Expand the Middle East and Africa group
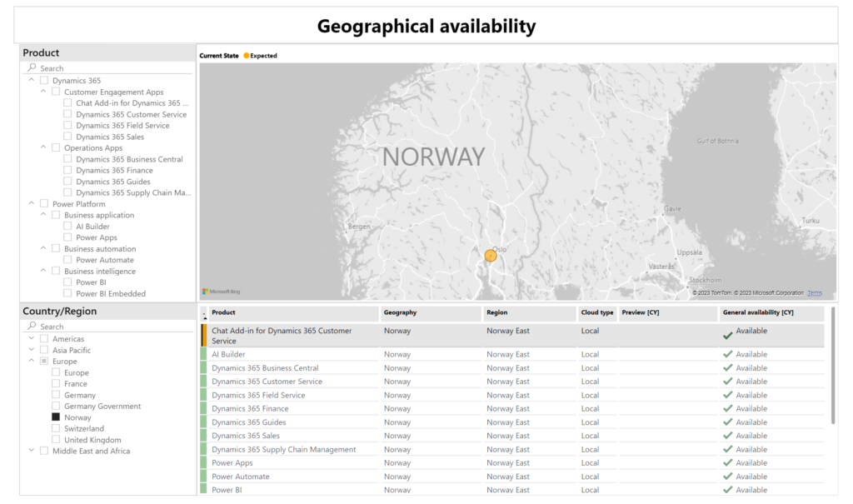The image size is (853, 504). (32, 451)
